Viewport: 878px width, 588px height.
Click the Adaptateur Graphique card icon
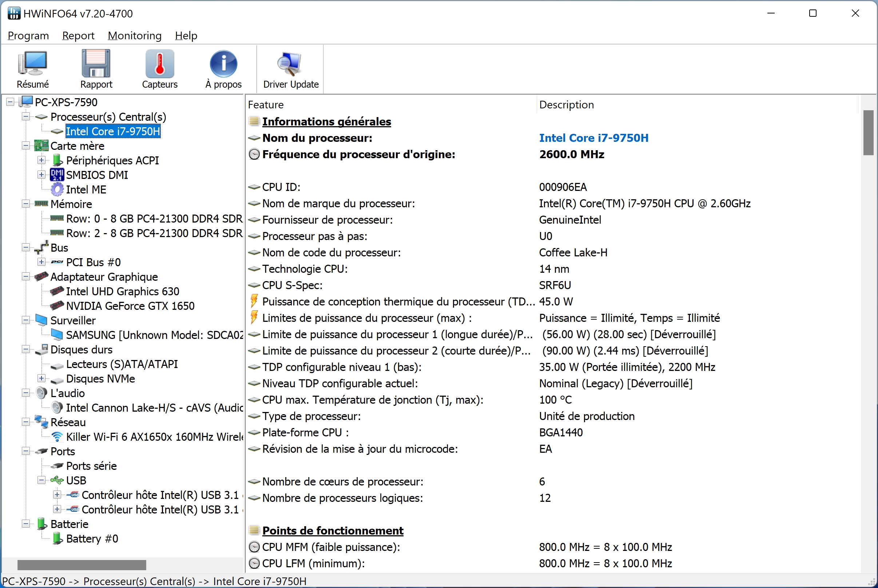(x=41, y=277)
